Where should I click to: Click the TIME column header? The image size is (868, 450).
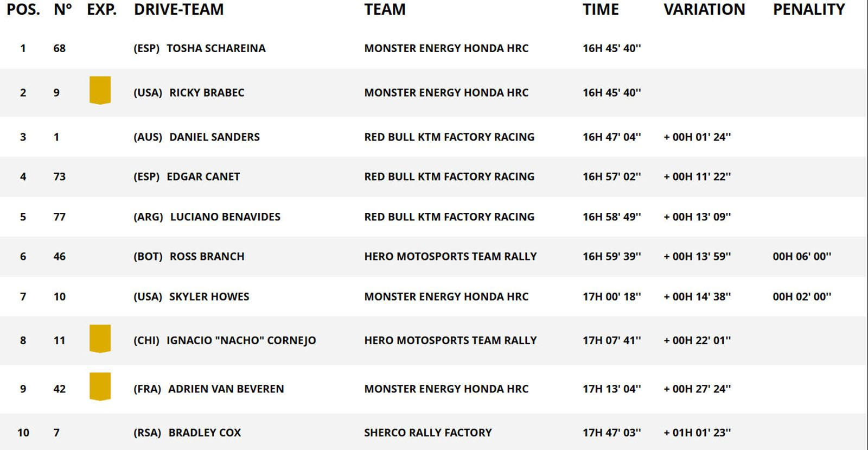click(601, 10)
